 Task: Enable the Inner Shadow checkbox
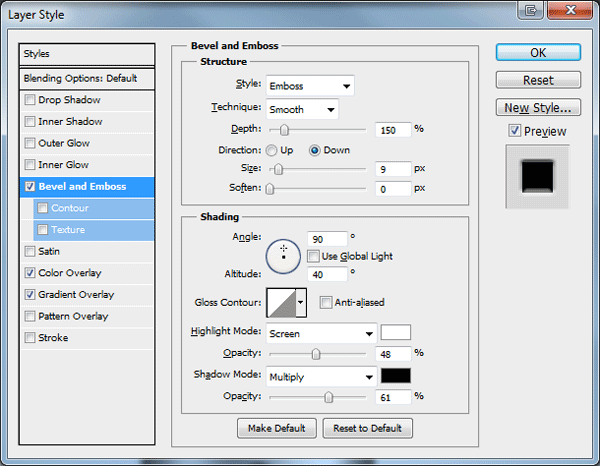point(29,122)
